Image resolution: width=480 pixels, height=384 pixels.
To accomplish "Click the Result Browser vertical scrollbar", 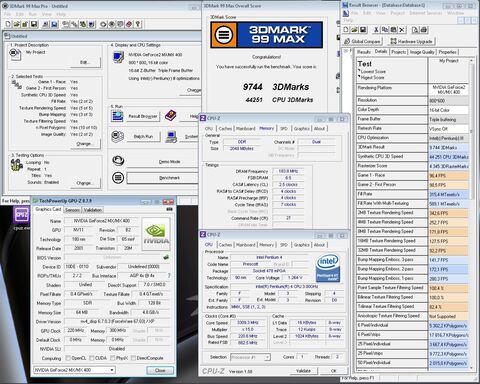I will coord(471,213).
